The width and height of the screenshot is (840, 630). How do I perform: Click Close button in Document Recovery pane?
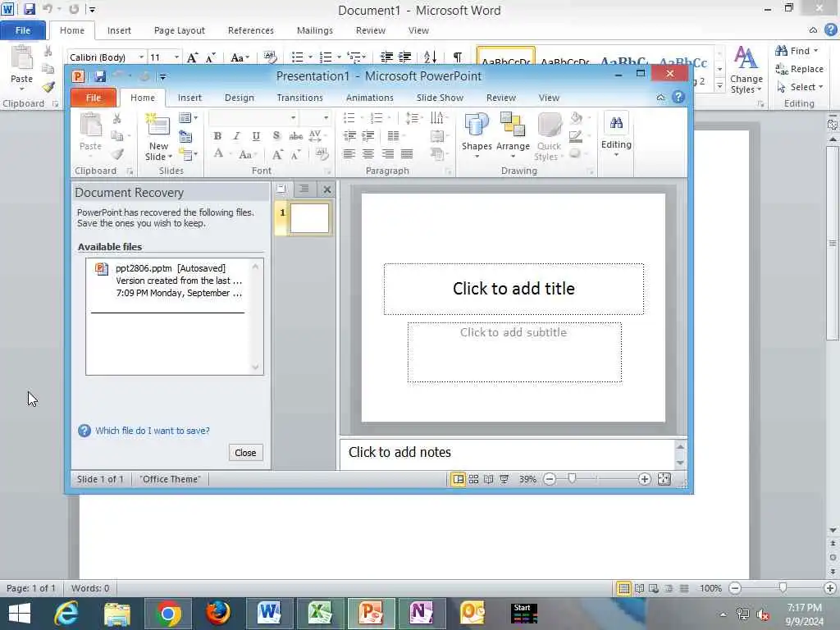coord(245,453)
